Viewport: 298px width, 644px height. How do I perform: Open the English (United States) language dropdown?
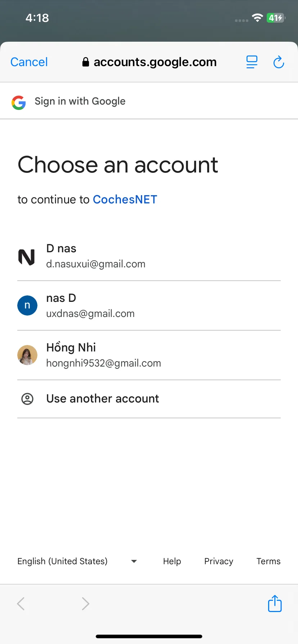77,561
